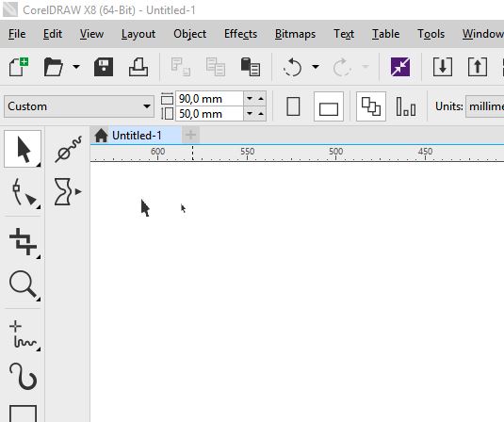Switch to Portrait orientation
Viewport: 504px width, 422px height.
[x=293, y=106]
